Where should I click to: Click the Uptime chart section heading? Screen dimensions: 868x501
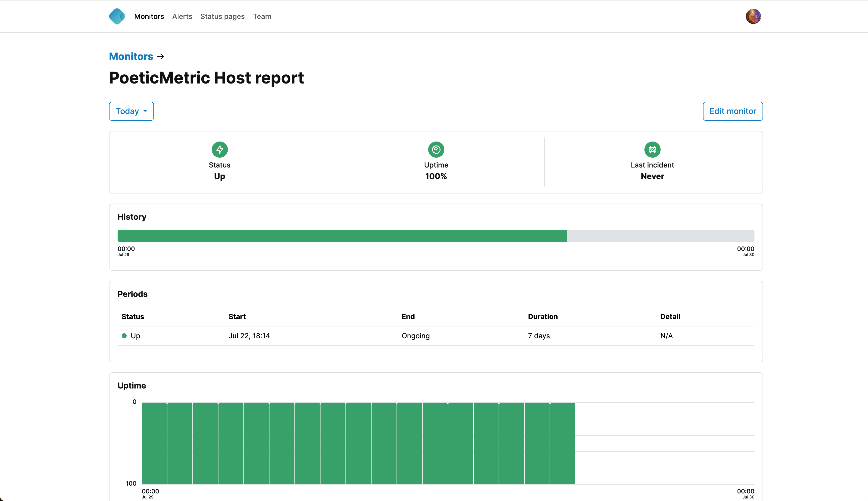(x=132, y=385)
